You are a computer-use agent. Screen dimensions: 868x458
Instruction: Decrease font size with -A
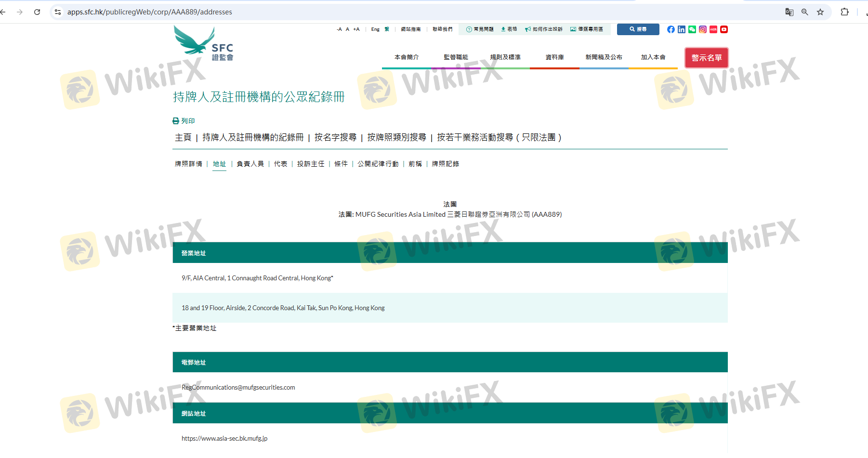pos(339,29)
